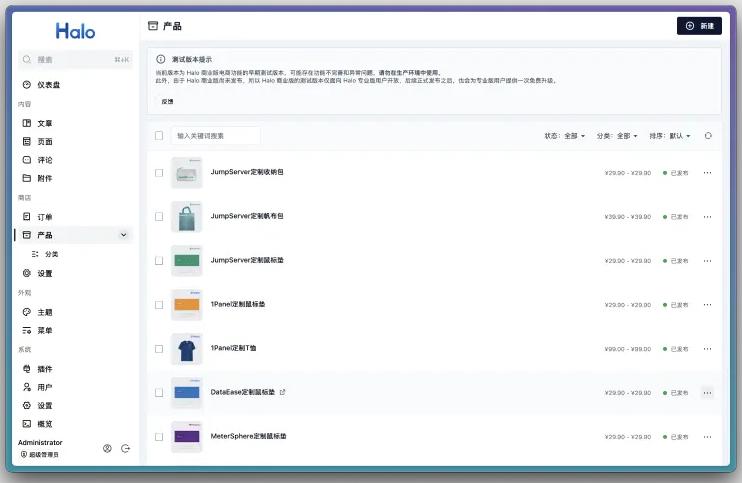Click external link icon beside DataEase定制鼠标垫
This screenshot has width=742, height=483.
[283, 392]
